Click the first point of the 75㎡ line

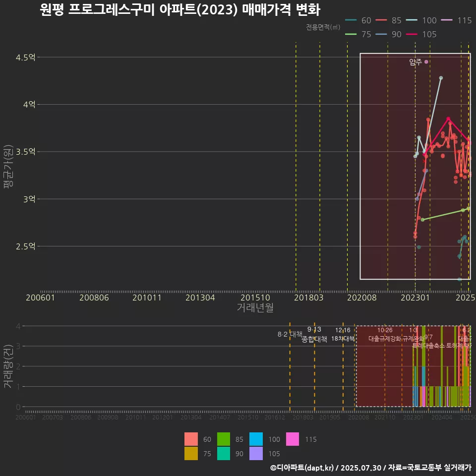tap(422, 220)
